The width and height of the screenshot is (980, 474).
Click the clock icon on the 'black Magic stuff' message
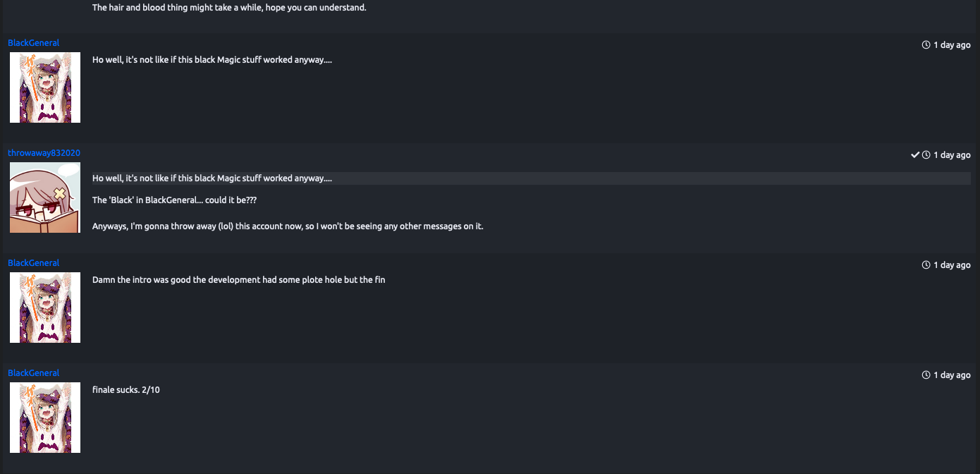tap(926, 45)
